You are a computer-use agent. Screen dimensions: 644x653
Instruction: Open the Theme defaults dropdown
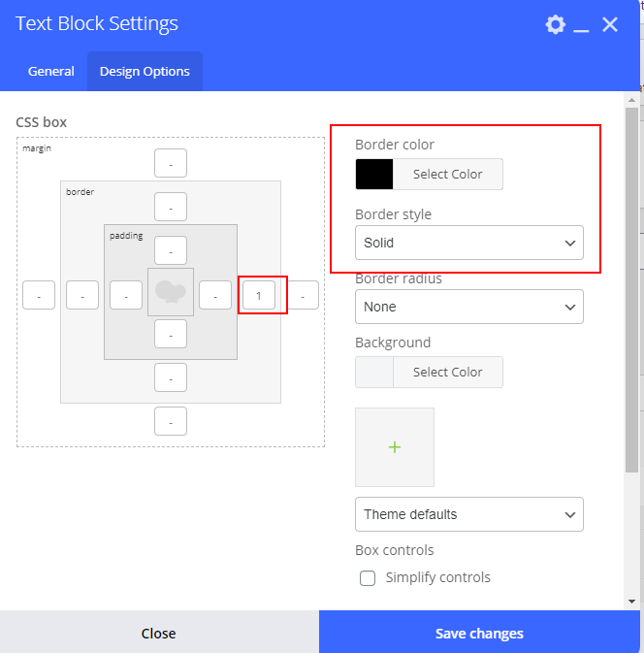pos(469,514)
